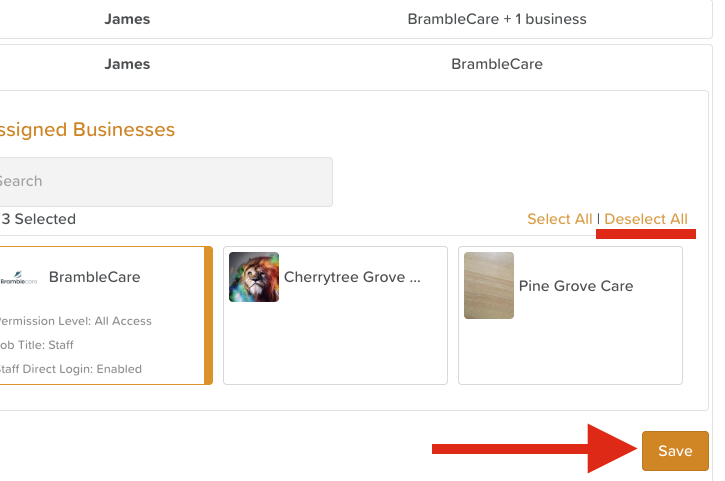
Task: Toggle the BrambleCare business card name
Action: click(95, 277)
